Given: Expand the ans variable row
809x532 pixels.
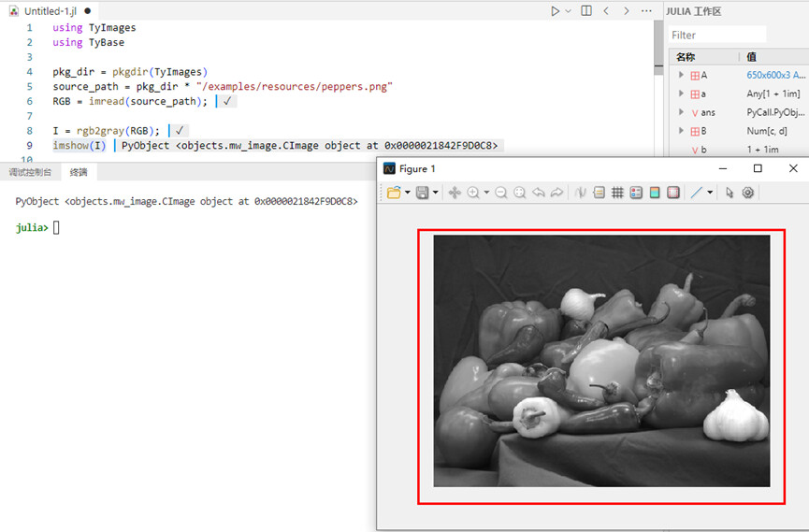Looking at the screenshot, I should click(x=681, y=112).
